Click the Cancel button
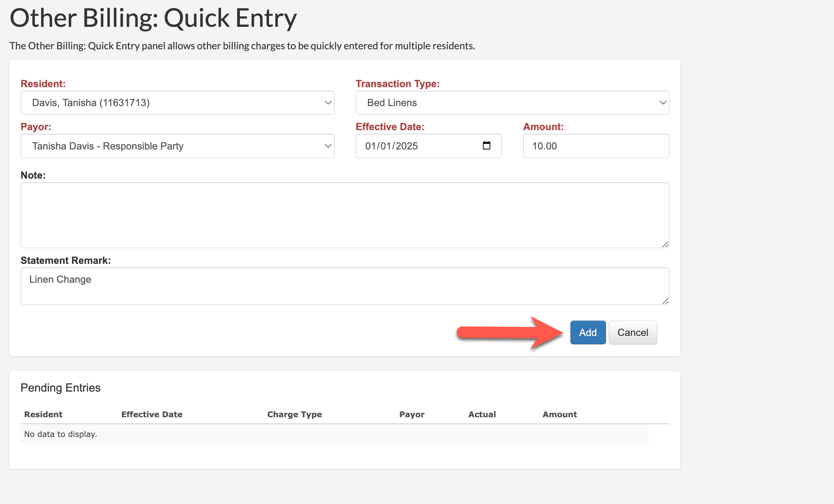Image resolution: width=834 pixels, height=504 pixels. 632,332
